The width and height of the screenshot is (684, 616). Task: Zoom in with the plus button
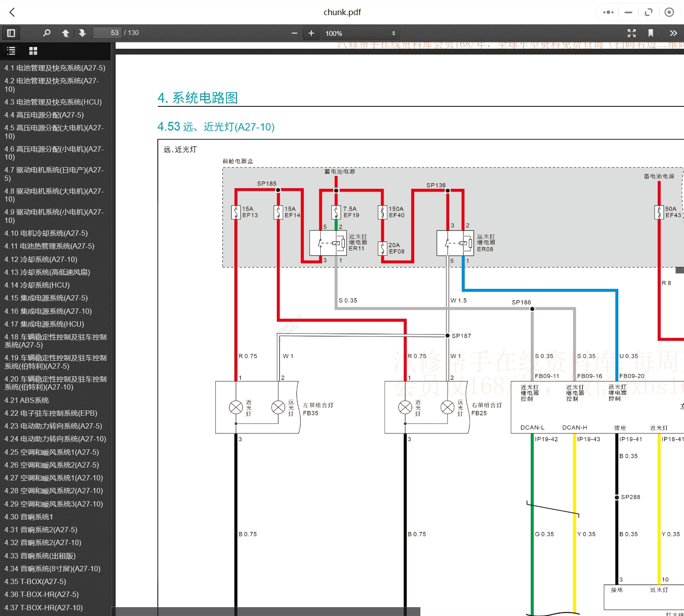point(311,33)
